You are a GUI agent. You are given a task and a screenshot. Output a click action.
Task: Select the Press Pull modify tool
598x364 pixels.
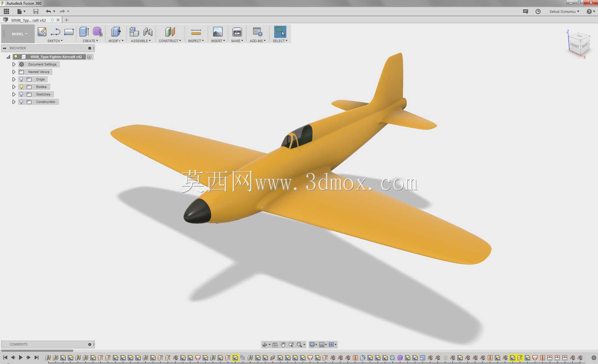click(116, 32)
